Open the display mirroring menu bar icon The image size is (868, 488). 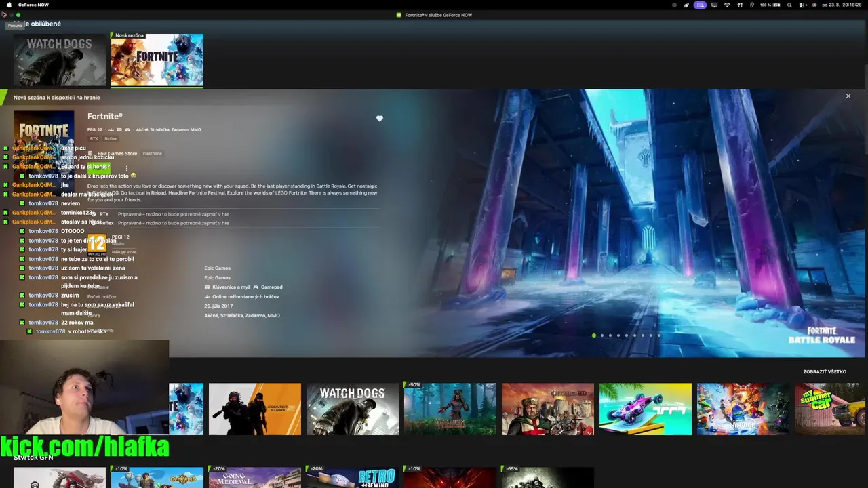point(714,5)
